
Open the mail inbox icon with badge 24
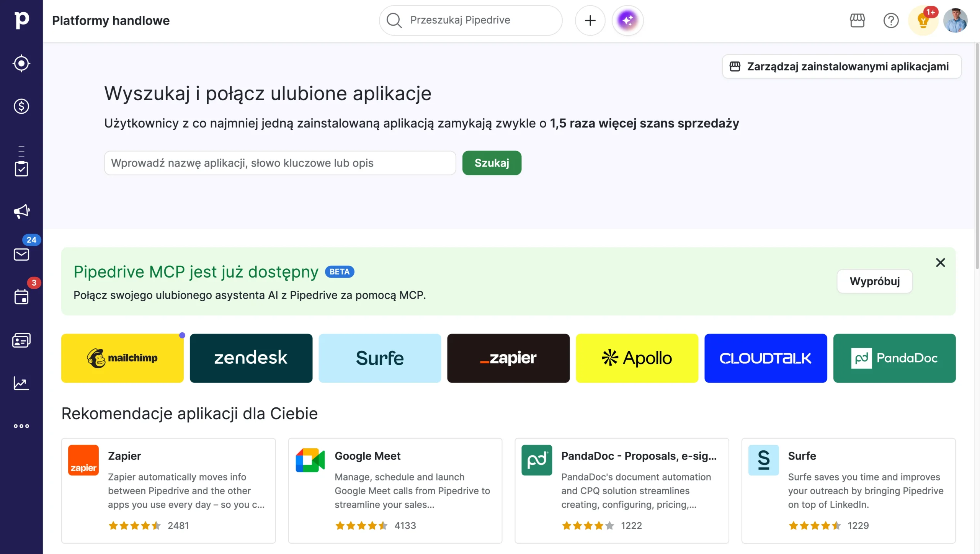(x=21, y=254)
